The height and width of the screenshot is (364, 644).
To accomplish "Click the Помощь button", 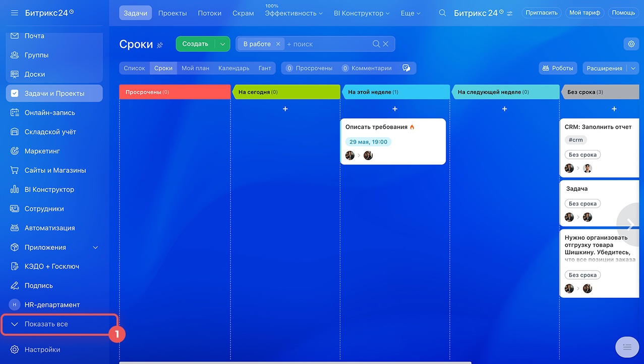I will point(624,13).
